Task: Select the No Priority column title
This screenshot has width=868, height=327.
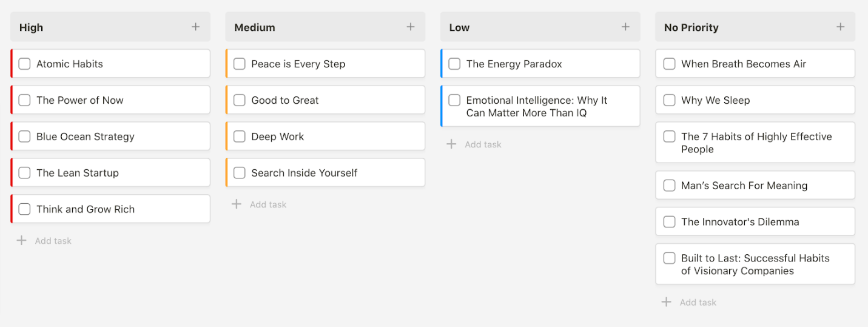Action: tap(691, 27)
